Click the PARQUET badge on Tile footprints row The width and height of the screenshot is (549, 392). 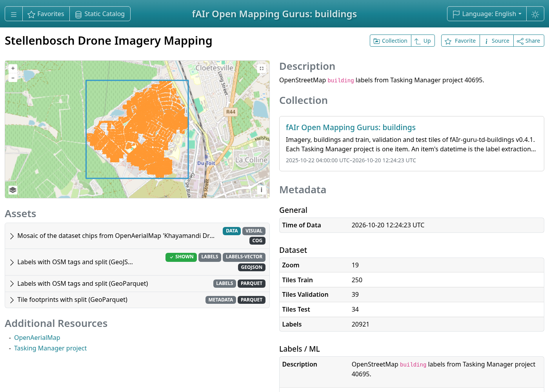pos(251,300)
